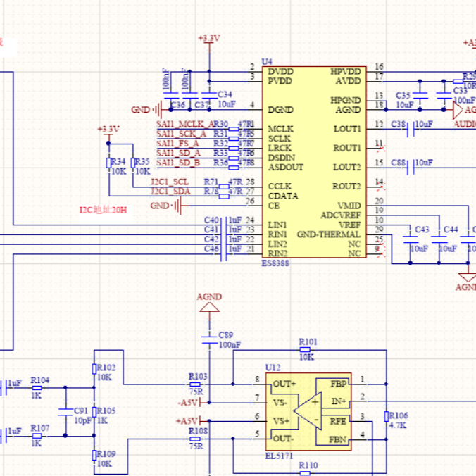476x476 pixels.
Task: Select the red I2C address 20H annotation
Action: (103, 210)
